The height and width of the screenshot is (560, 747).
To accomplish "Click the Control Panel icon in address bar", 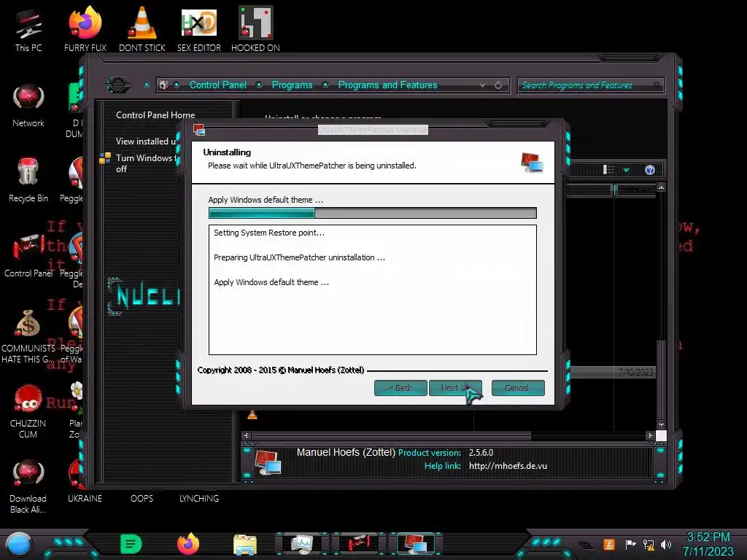I will pyautogui.click(x=163, y=85).
